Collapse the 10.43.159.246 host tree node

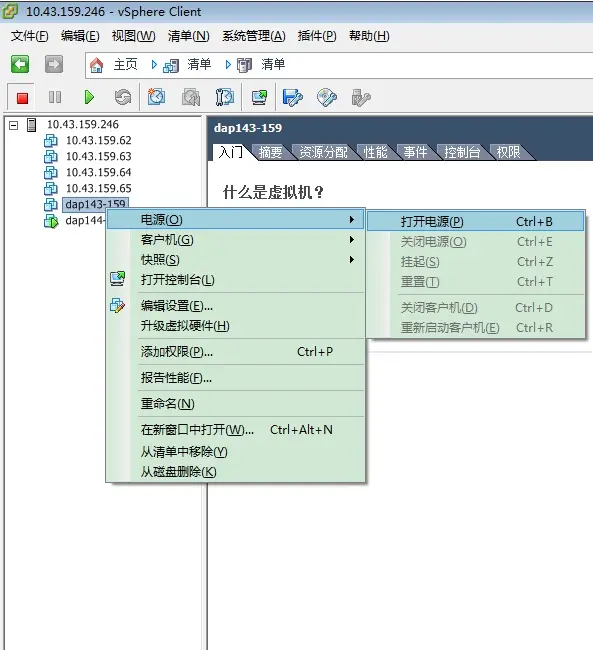pyautogui.click(x=14, y=125)
